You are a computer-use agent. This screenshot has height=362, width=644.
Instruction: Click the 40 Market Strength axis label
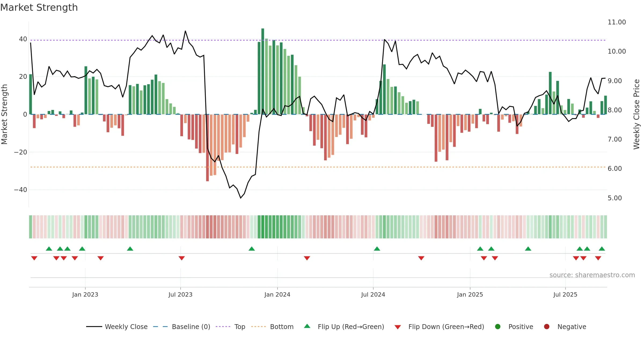pyautogui.click(x=23, y=39)
